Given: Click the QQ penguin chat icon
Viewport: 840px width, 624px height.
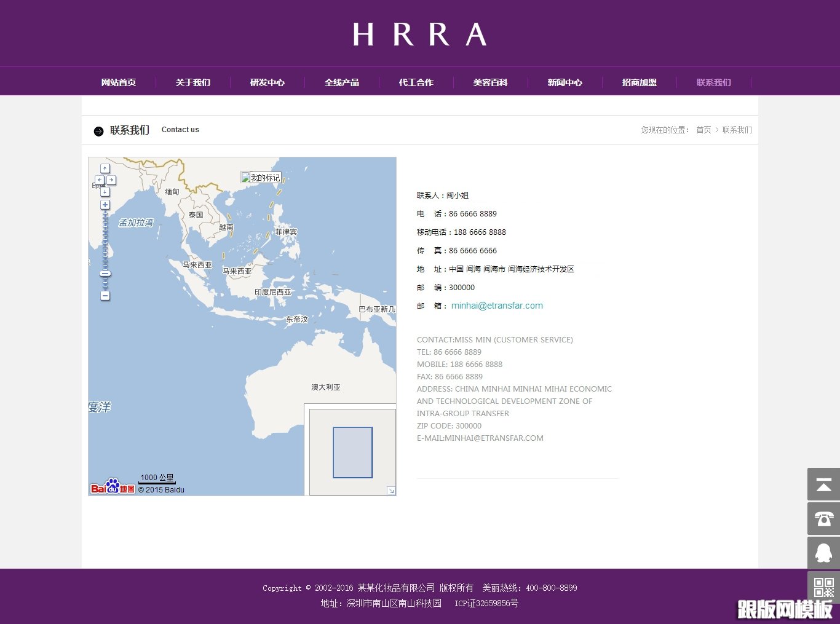Looking at the screenshot, I should coord(823,553).
